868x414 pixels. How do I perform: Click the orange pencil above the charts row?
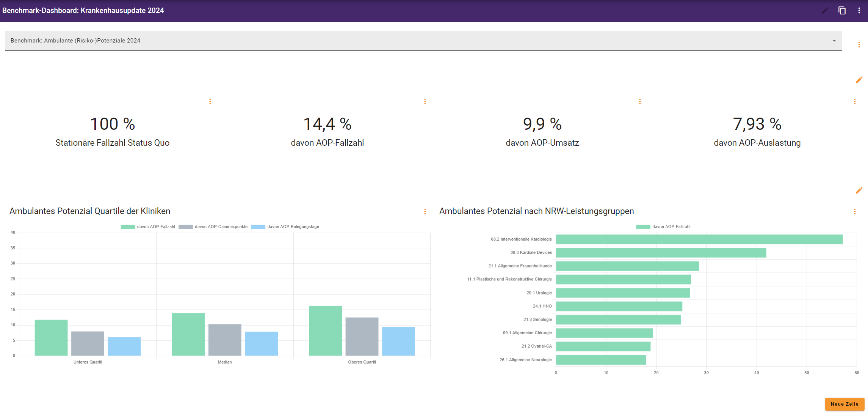tap(859, 190)
